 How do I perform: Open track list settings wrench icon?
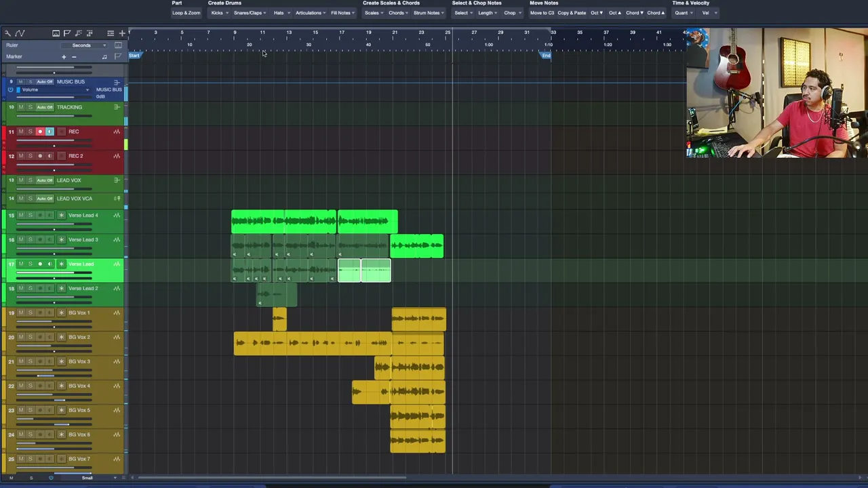pyautogui.click(x=7, y=33)
